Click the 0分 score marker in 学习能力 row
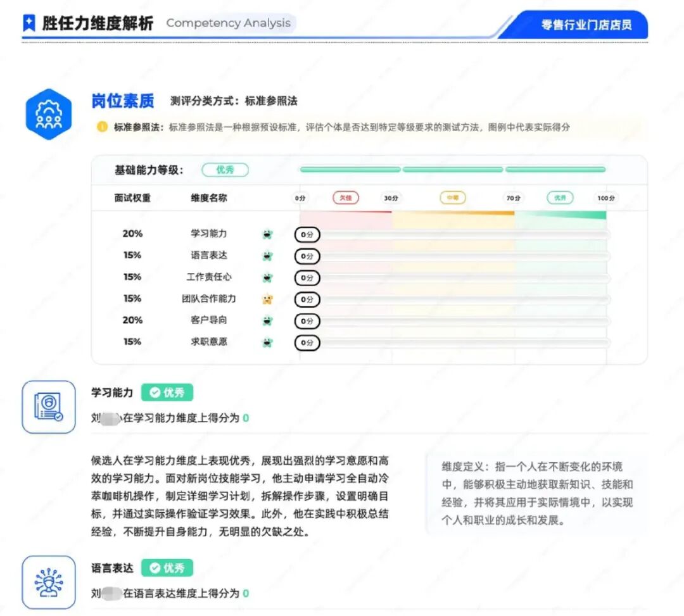 click(307, 235)
